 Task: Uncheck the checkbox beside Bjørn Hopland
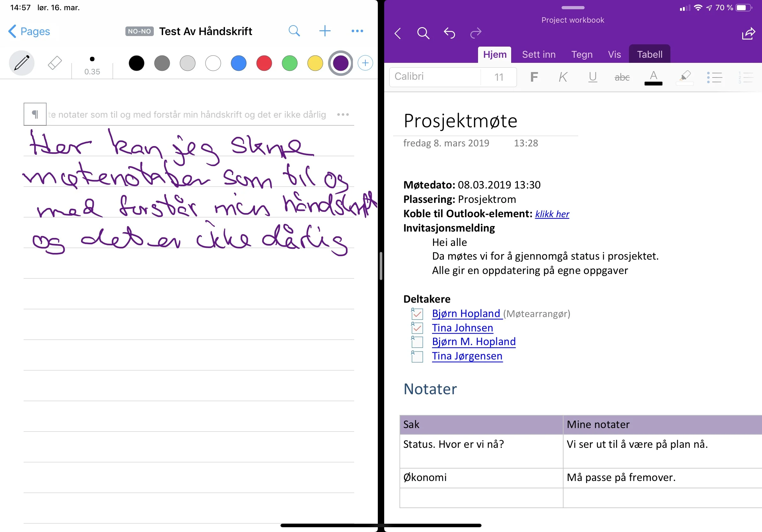pos(417,314)
